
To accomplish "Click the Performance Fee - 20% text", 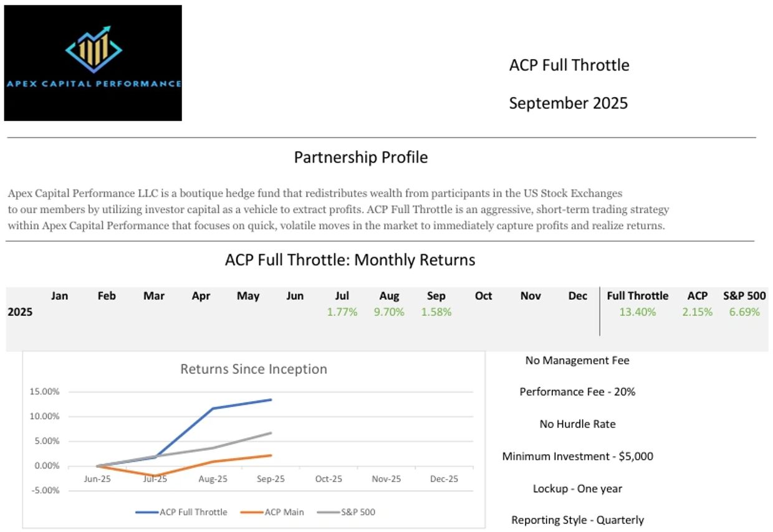I will point(577,392).
